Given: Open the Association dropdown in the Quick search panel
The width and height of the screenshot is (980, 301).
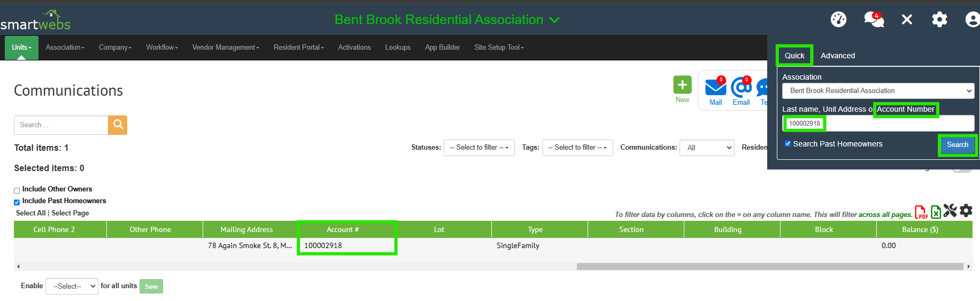Looking at the screenshot, I should pos(878,91).
